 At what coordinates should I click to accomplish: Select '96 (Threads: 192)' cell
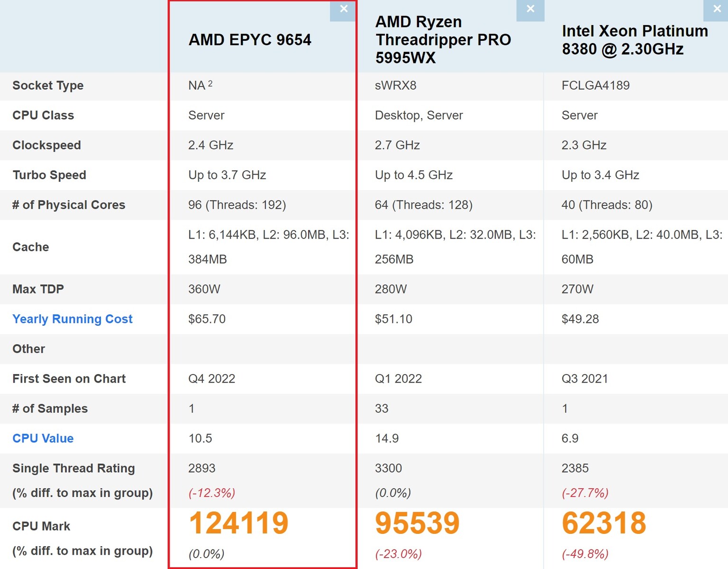pos(237,205)
